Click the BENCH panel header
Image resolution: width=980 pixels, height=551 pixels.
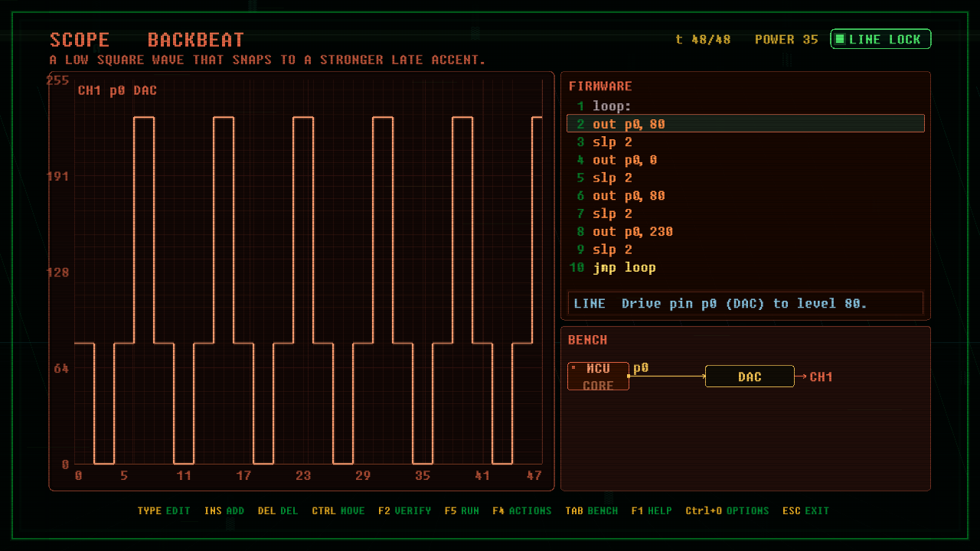(x=588, y=340)
